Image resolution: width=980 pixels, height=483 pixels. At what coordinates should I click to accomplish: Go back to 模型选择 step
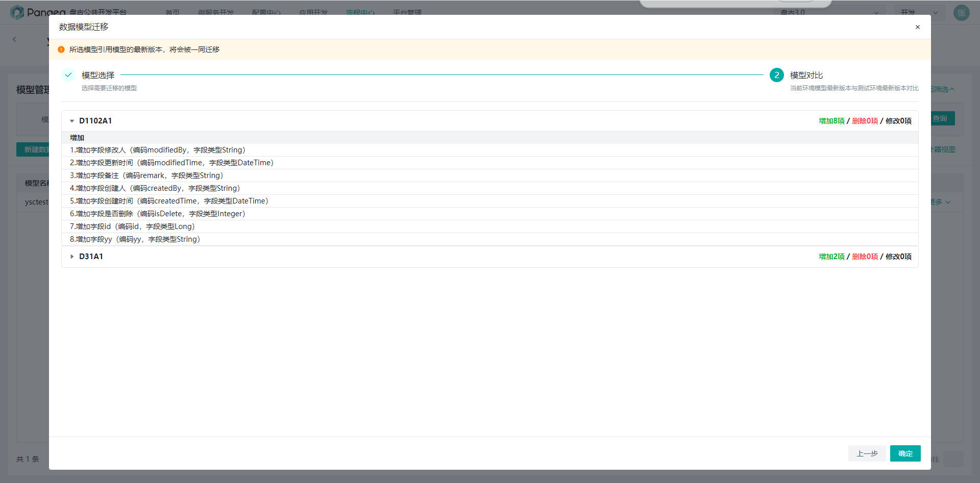point(98,75)
